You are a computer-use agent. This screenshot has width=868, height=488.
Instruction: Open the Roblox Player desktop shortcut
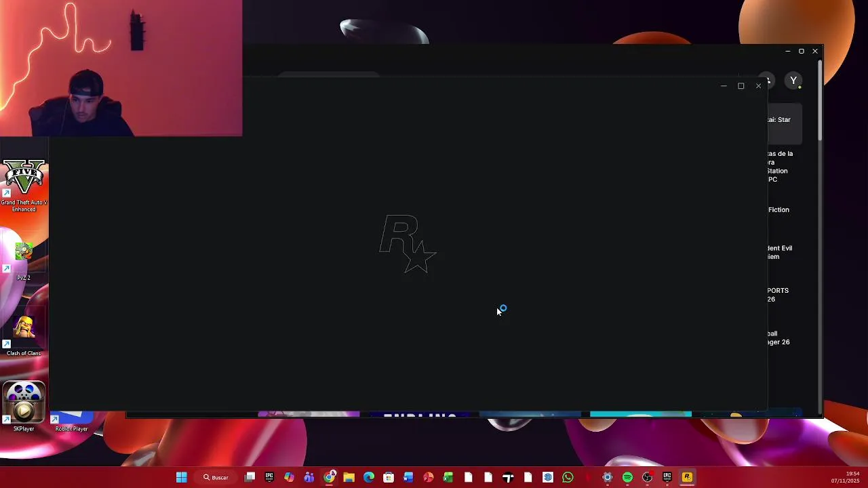(x=71, y=421)
